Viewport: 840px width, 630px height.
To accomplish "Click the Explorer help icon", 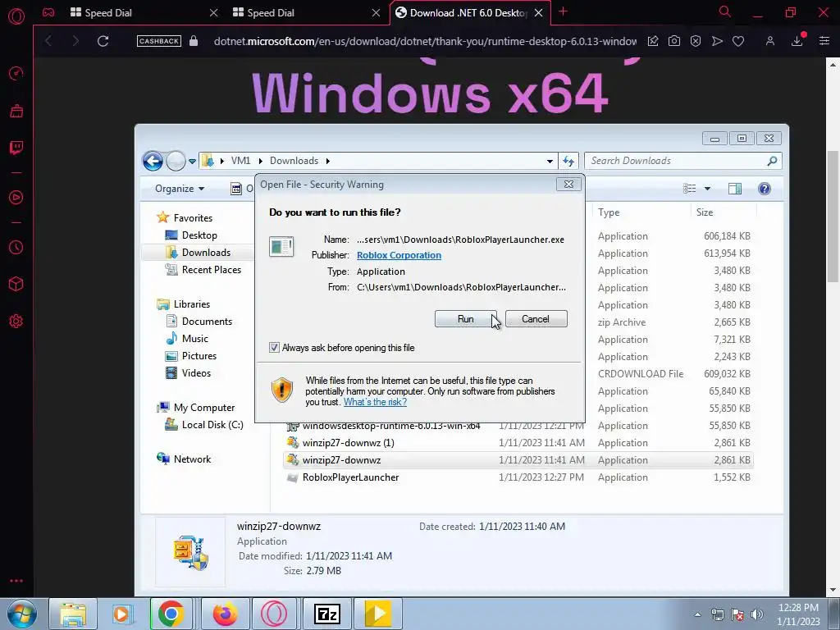I will tap(765, 189).
